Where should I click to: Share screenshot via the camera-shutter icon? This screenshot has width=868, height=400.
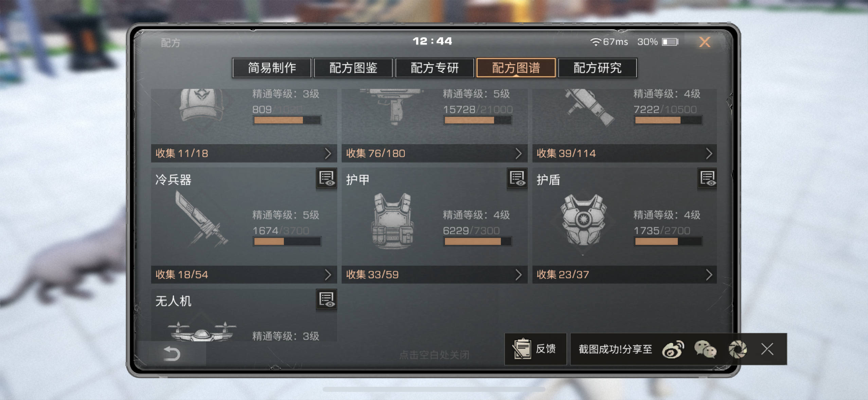[738, 349]
